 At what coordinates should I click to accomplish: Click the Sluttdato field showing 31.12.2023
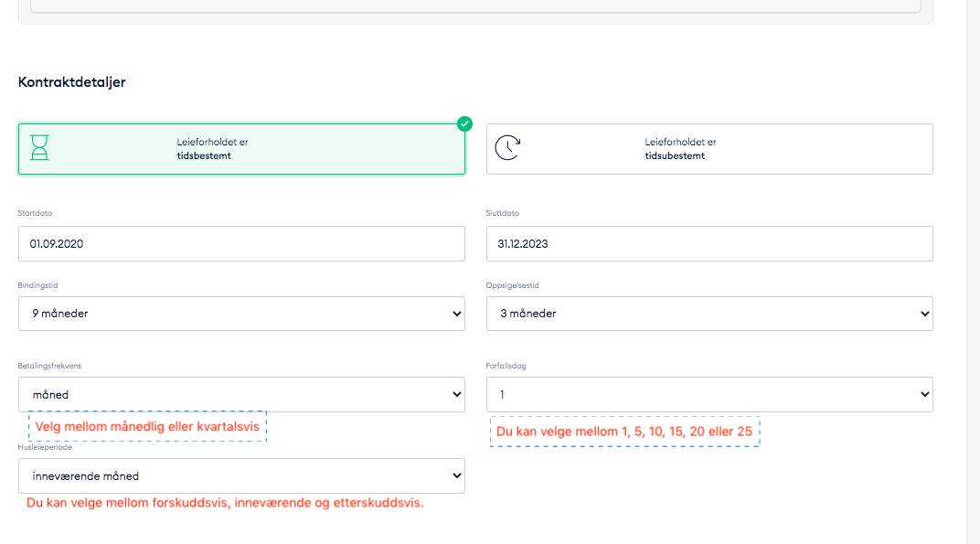709,243
